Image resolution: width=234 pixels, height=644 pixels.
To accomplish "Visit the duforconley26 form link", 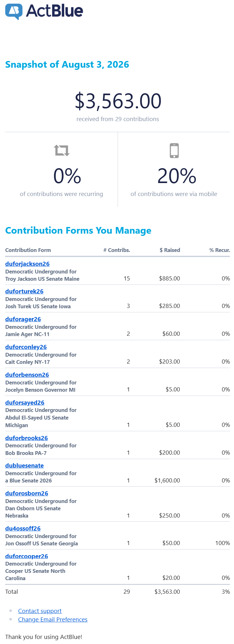I will tap(26, 347).
